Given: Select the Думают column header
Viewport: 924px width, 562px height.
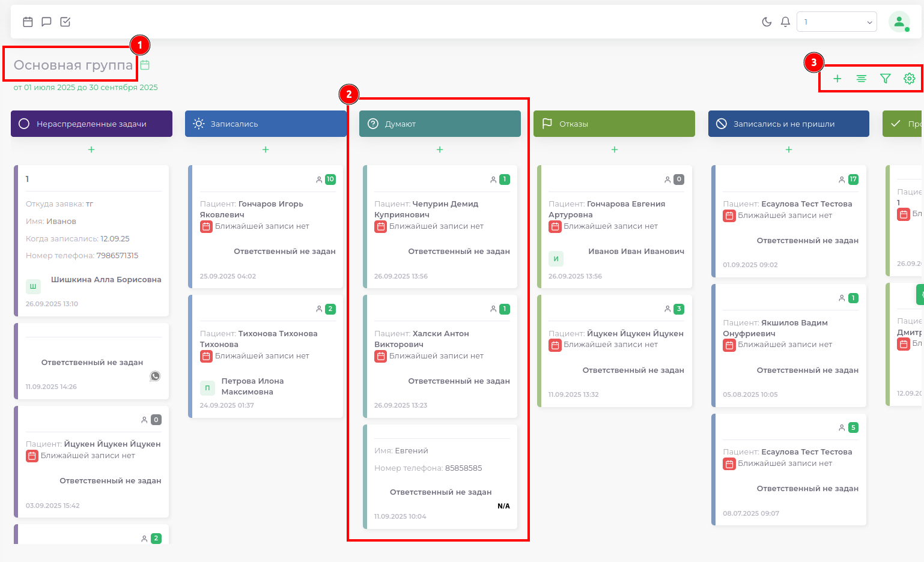Looking at the screenshot, I should (440, 124).
